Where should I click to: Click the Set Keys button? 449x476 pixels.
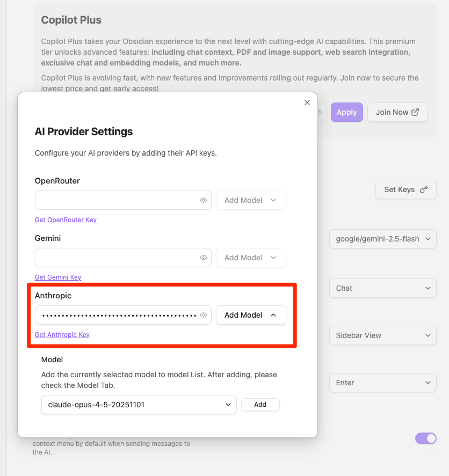coord(406,189)
